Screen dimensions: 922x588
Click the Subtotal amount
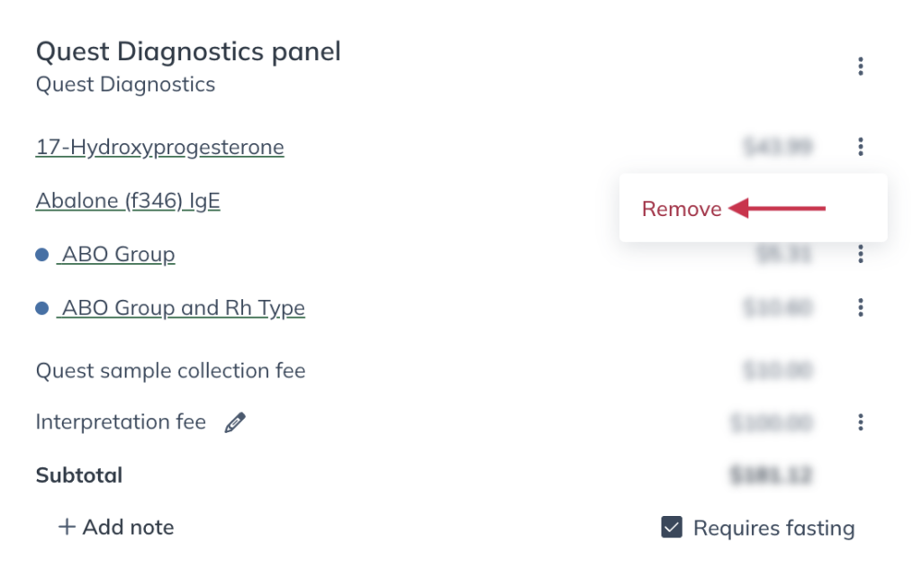tap(771, 475)
